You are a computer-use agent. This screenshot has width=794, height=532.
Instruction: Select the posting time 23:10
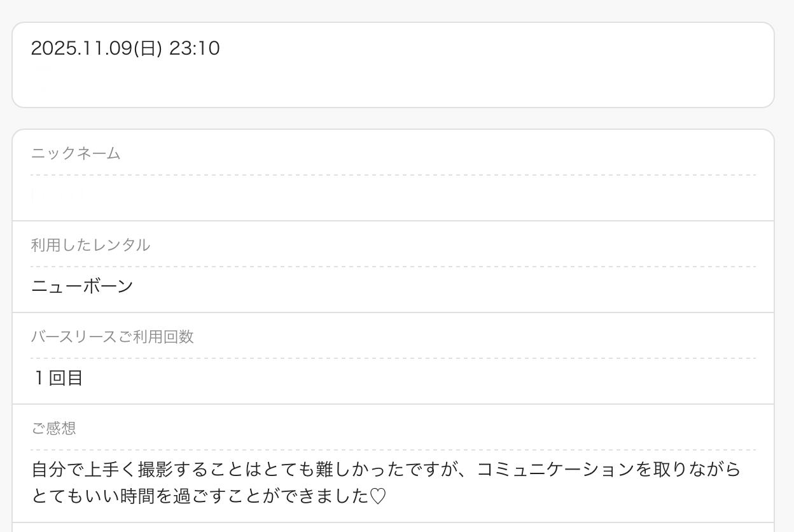194,48
